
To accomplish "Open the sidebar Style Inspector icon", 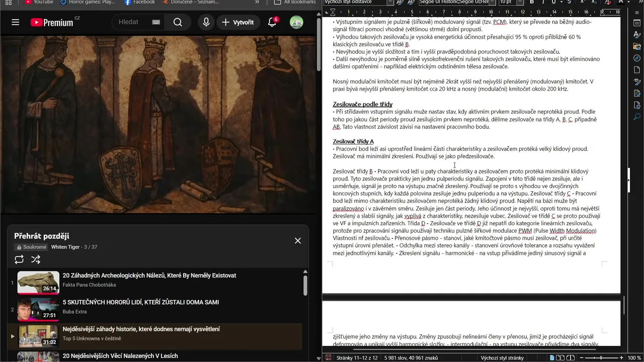I will [x=637, y=81].
